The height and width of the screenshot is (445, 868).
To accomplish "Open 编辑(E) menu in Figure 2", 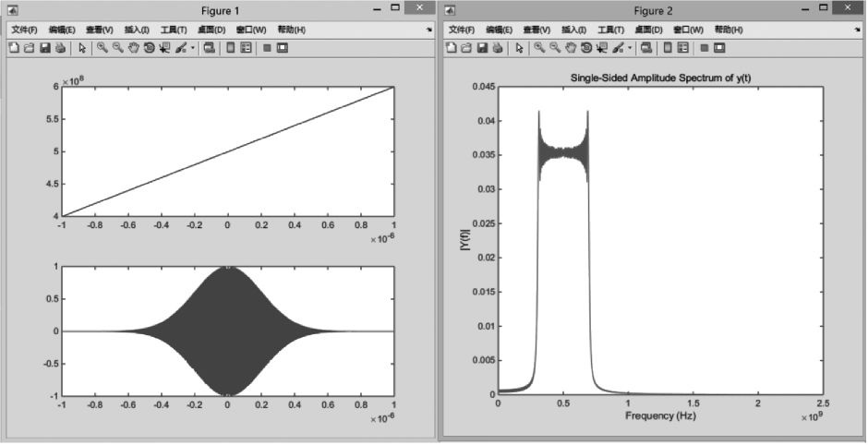I will 500,30.
